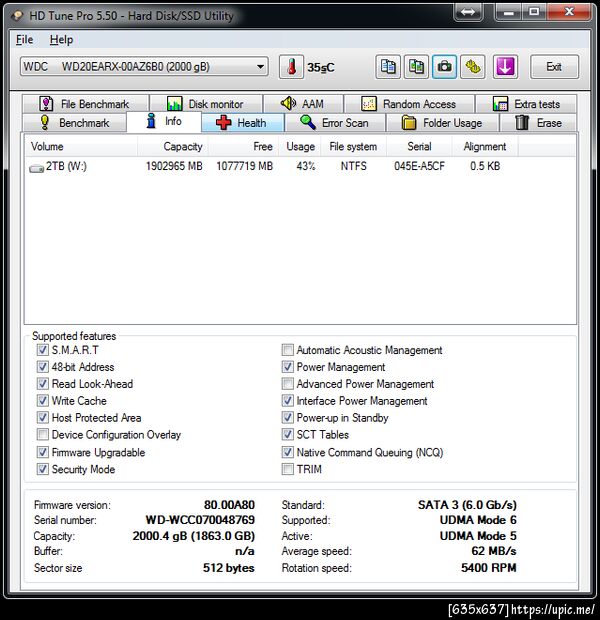Select the 2TB (W:) volume row

pos(272,166)
